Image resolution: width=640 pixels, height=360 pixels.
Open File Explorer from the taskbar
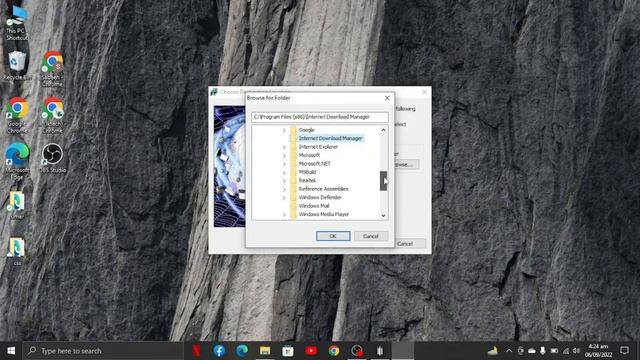coord(265,351)
